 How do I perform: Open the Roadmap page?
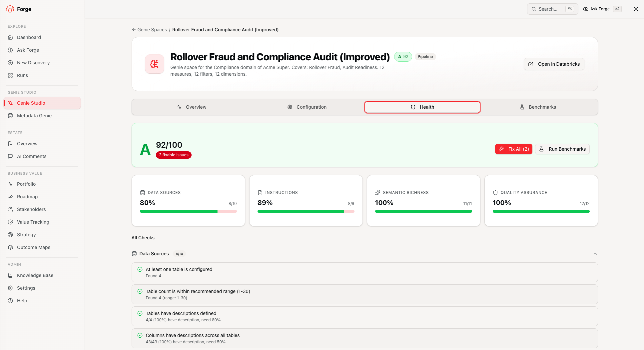coord(42,197)
